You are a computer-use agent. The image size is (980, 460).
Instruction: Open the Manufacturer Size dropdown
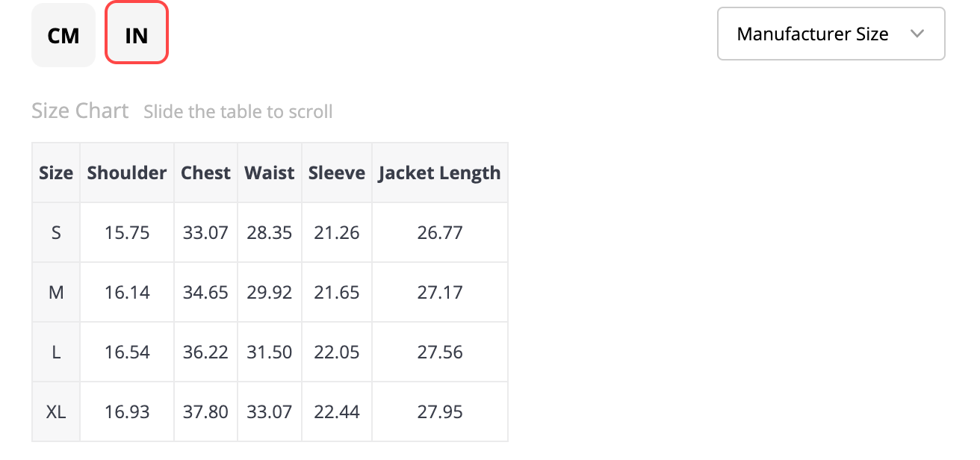tap(830, 34)
